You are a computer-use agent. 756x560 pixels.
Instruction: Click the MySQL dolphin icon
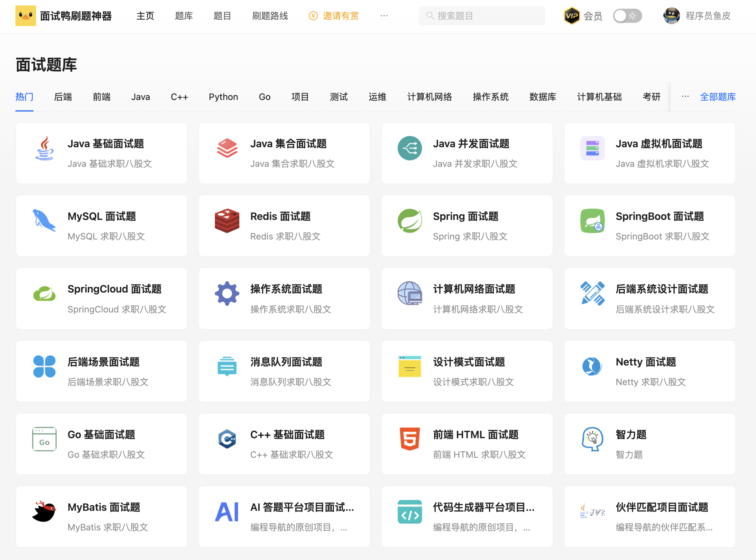[44, 221]
